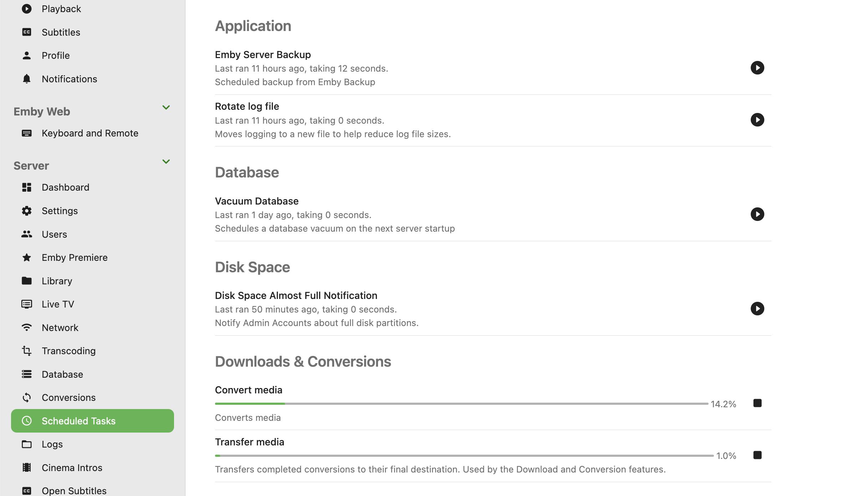Click Convert media progress bar
The height and width of the screenshot is (496, 868).
click(x=461, y=404)
